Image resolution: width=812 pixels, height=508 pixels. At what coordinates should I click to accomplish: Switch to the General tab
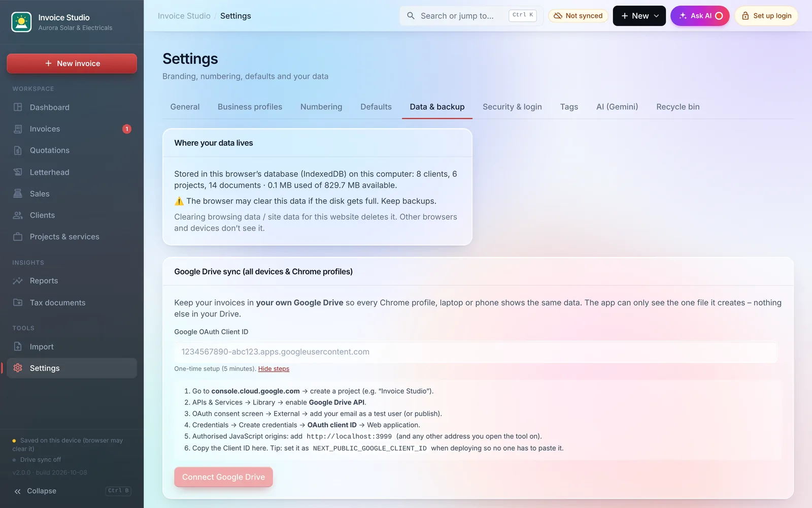tap(185, 107)
